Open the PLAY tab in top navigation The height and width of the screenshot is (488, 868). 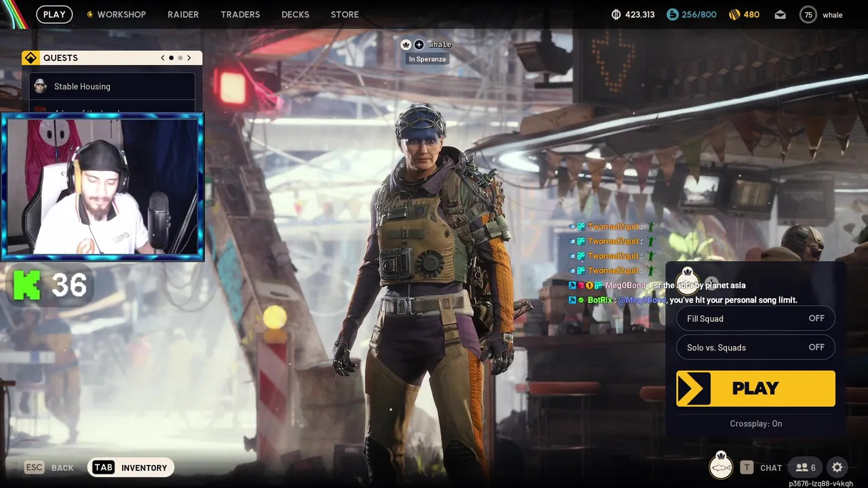tap(54, 14)
